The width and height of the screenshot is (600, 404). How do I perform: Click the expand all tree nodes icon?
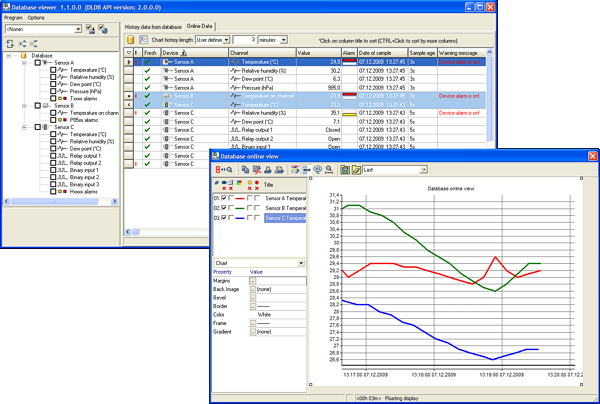click(22, 44)
